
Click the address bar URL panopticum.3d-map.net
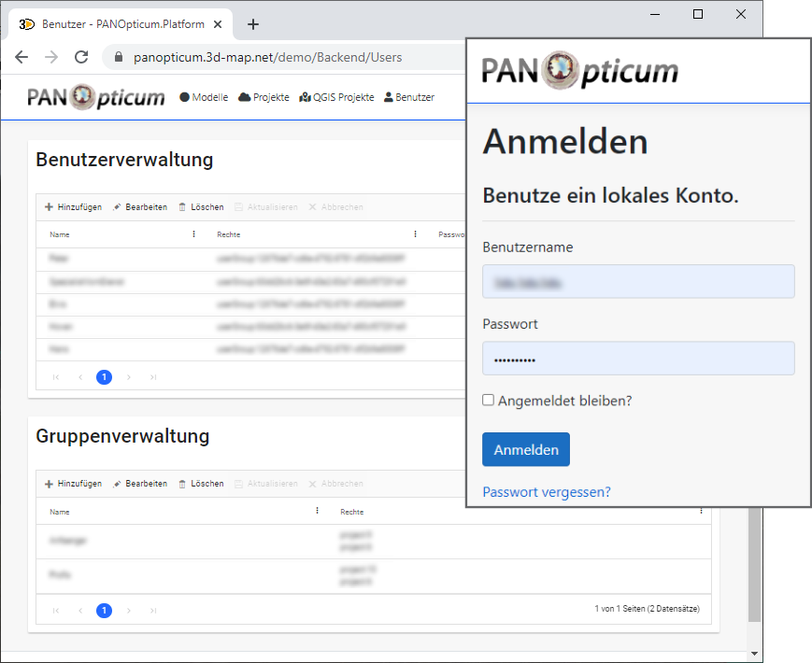(x=268, y=57)
